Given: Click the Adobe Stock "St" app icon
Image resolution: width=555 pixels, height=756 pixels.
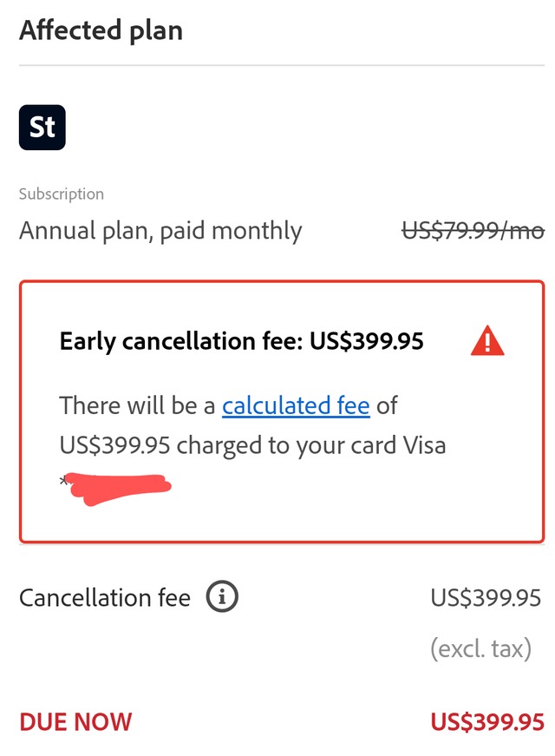Looking at the screenshot, I should [x=42, y=128].
